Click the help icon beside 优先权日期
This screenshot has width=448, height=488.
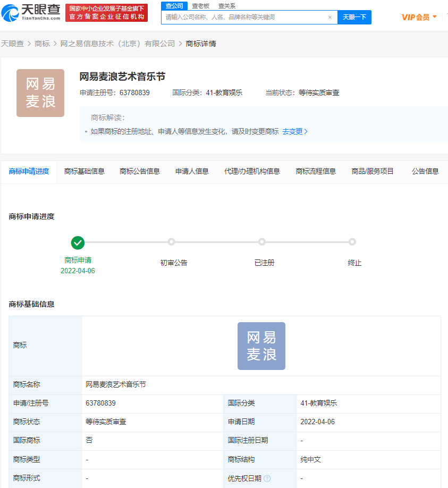pos(267,478)
